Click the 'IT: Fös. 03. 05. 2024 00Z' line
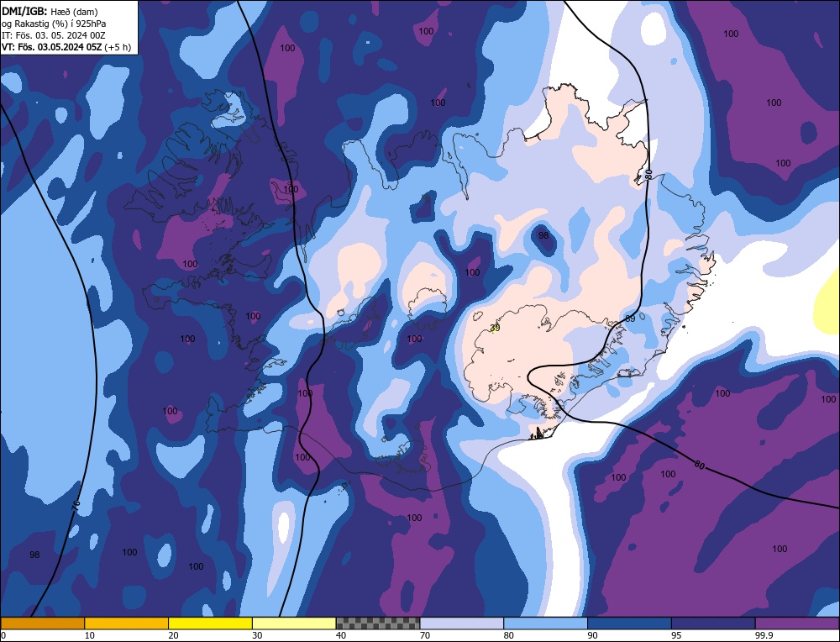 click(54, 35)
